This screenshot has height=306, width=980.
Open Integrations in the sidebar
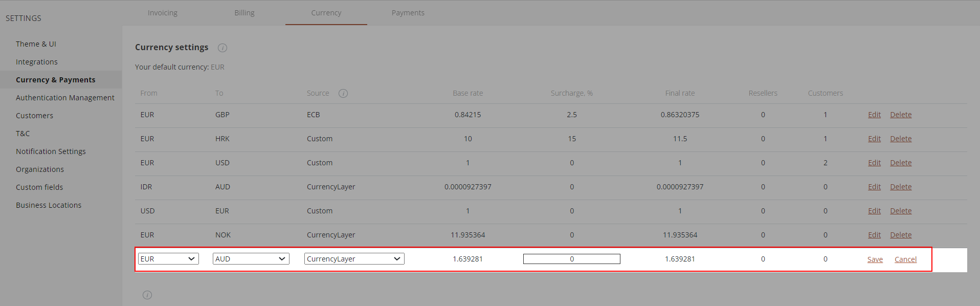coord(37,62)
